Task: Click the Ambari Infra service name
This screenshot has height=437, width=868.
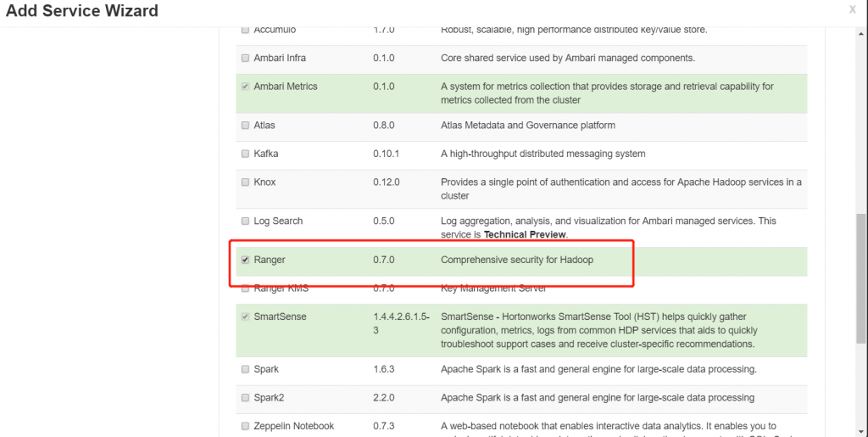Action: click(280, 59)
